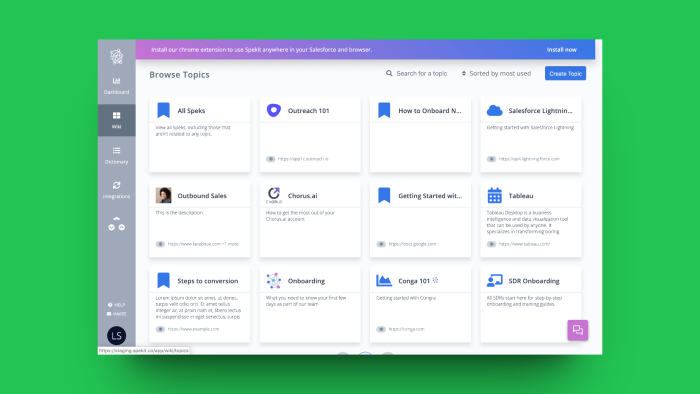Open the Dashboard chart icon
The width and height of the screenshot is (700, 394).
[117, 81]
